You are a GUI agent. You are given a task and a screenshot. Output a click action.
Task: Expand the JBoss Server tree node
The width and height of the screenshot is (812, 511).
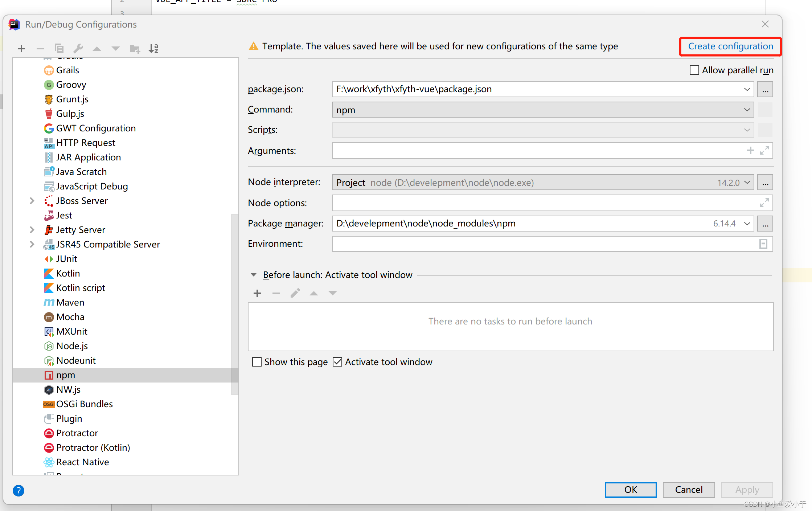click(x=32, y=201)
